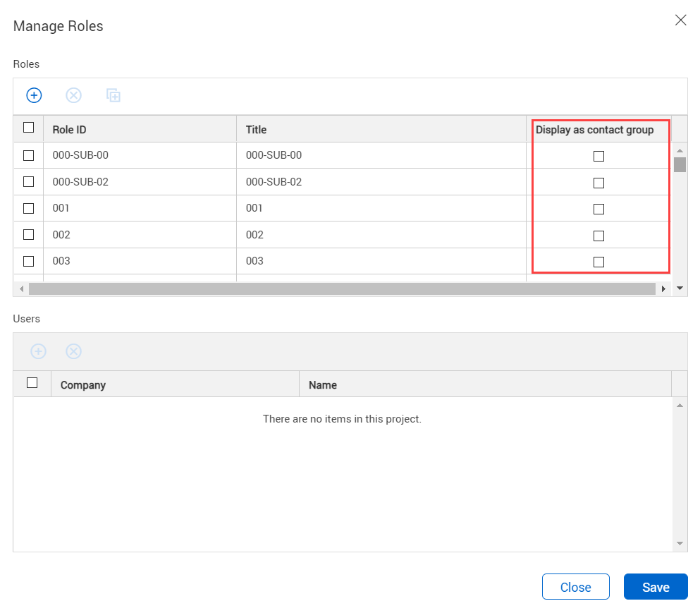This screenshot has width=700, height=613.
Task: Sort by the Role ID column header
Action: (69, 130)
